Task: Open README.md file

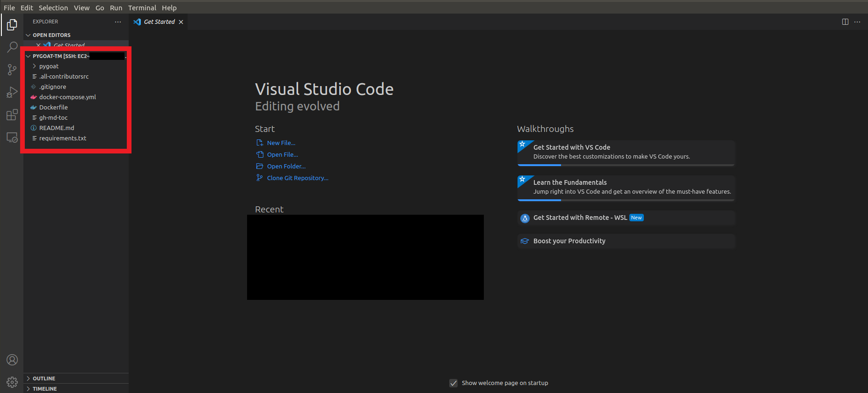Action: (x=57, y=128)
